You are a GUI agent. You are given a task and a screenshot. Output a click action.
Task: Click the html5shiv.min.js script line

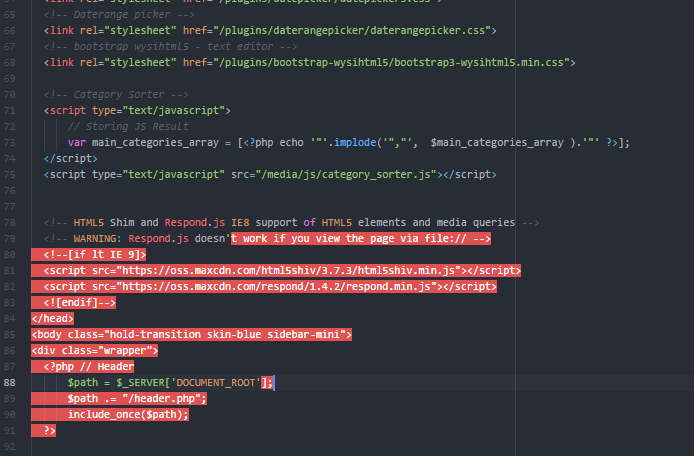point(282,271)
